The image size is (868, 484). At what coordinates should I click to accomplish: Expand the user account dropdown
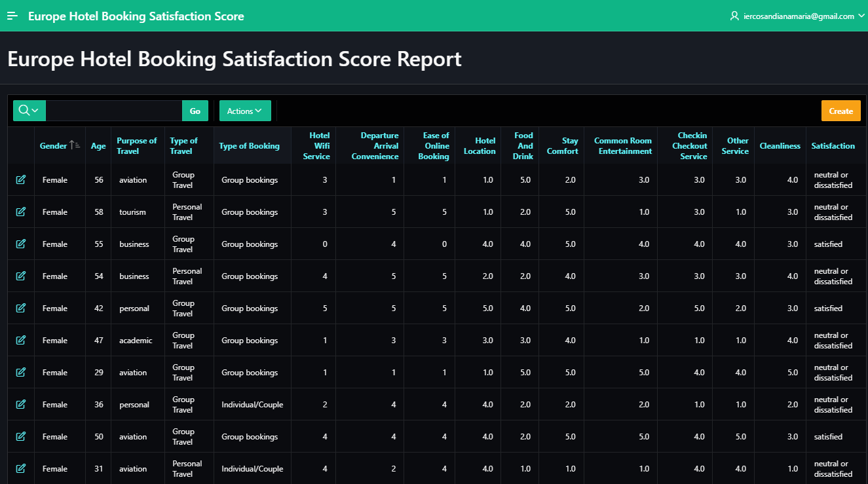tap(797, 16)
